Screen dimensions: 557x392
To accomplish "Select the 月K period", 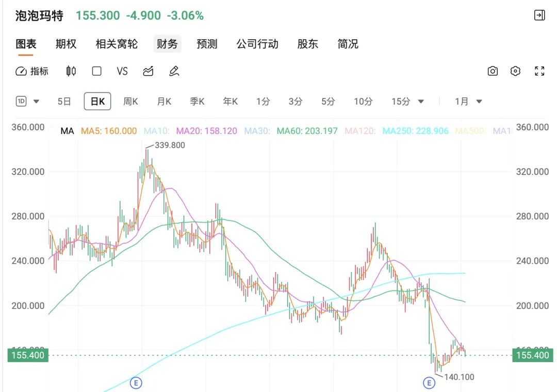I will 164,101.
